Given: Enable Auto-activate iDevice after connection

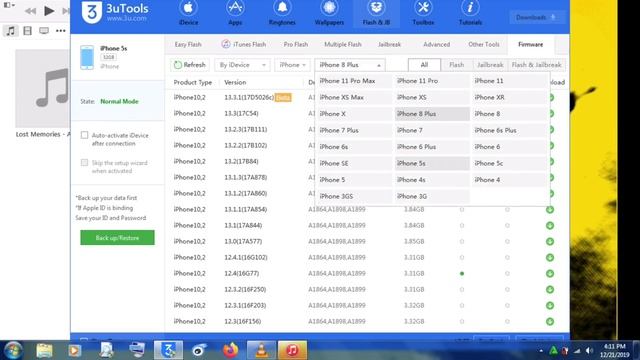Looking at the screenshot, I should [84, 135].
